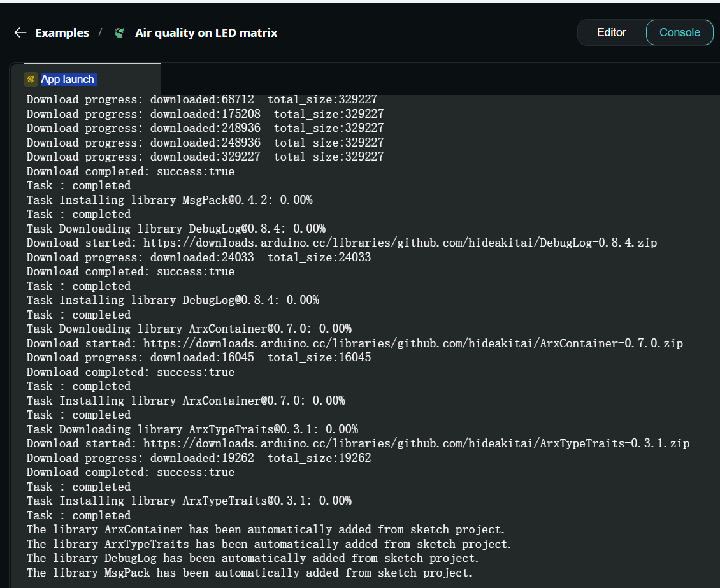Click the App launch rocket icon
This screenshot has height=588, width=720.
click(x=31, y=80)
